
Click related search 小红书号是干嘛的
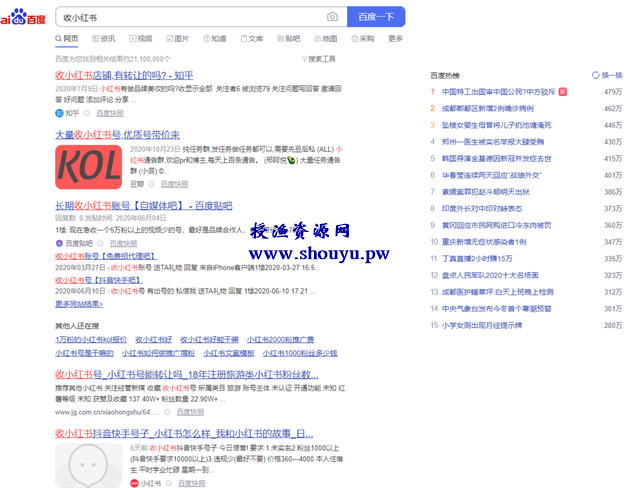click(84, 353)
